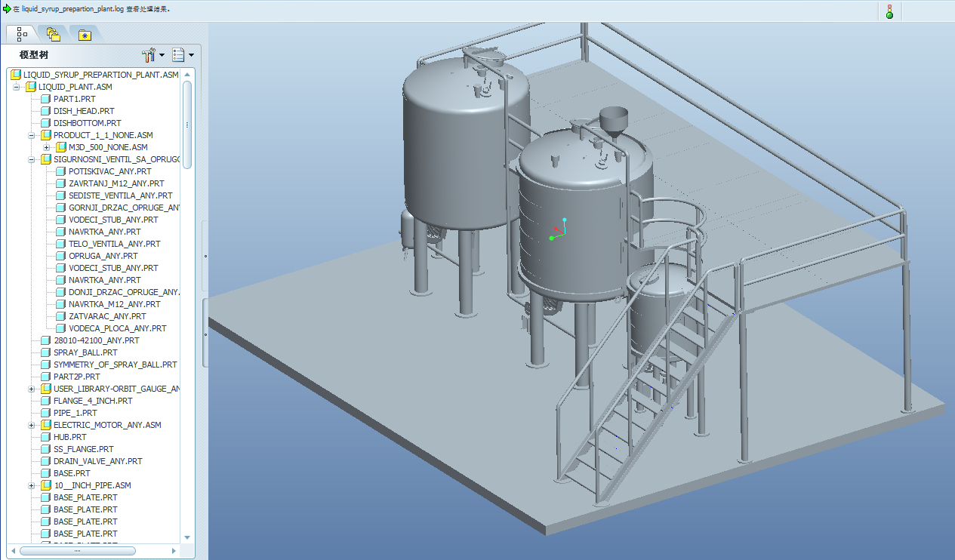Select PART2P.PRT in the model tree
Image resolution: width=955 pixels, height=560 pixels.
pyautogui.click(x=76, y=377)
